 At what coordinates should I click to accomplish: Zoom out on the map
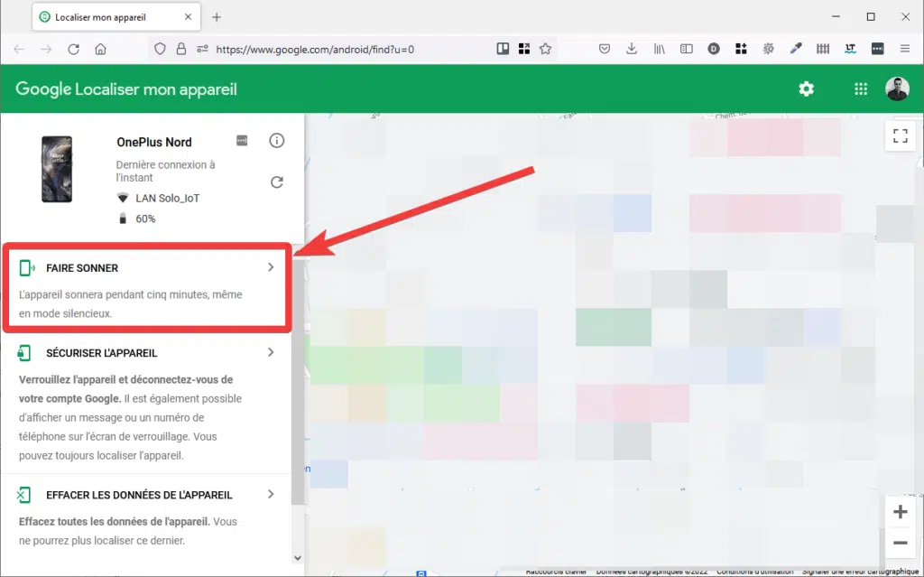click(x=901, y=543)
